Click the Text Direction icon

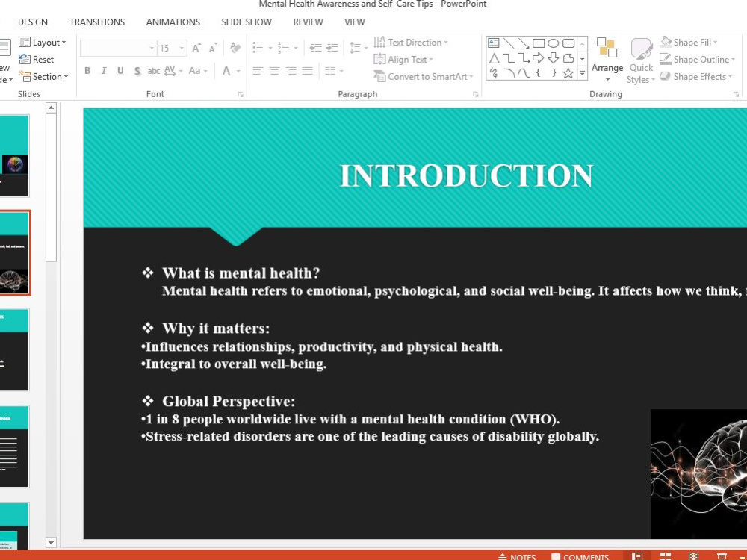pos(382,42)
